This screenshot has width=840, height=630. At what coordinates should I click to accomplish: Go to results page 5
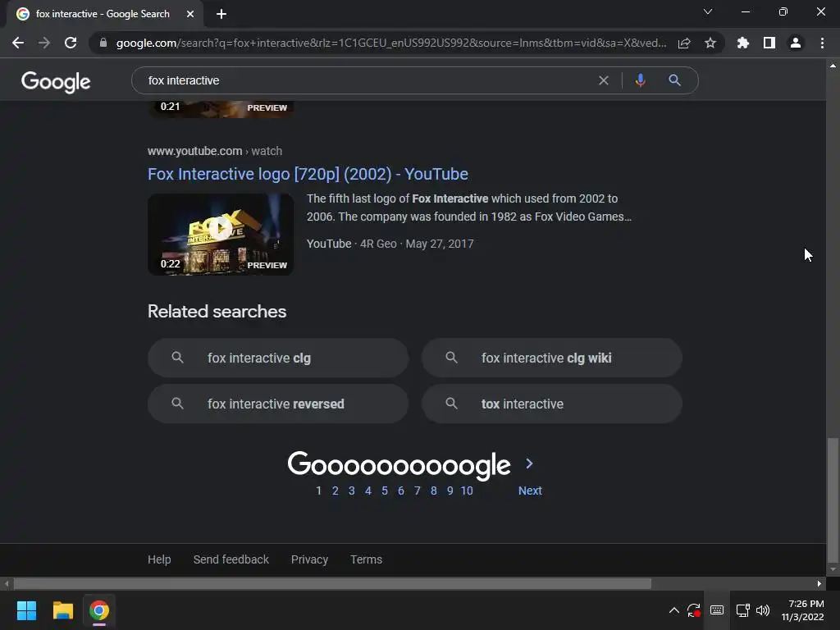pyautogui.click(x=385, y=491)
